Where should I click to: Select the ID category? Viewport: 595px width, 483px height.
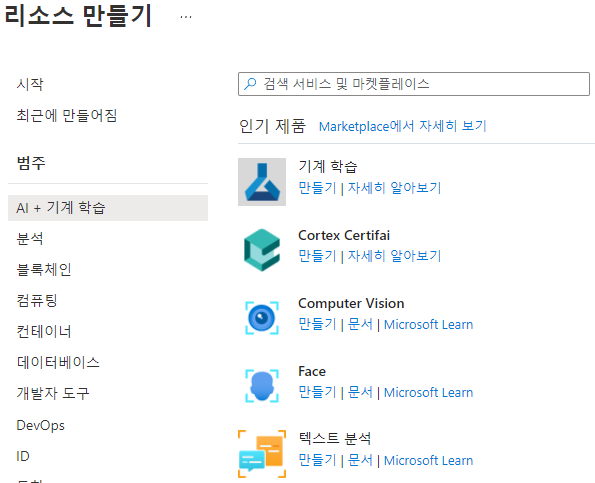(23, 456)
